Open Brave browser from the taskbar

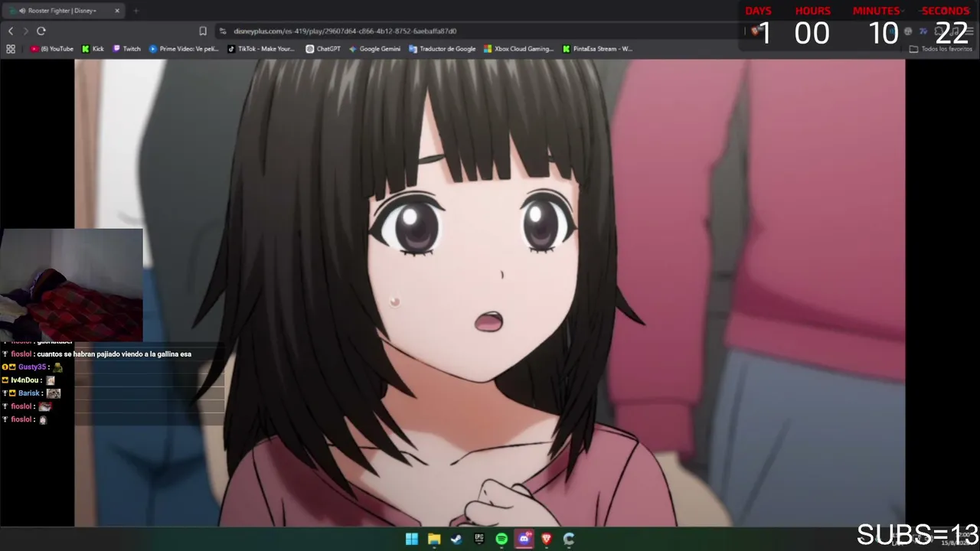tap(547, 539)
